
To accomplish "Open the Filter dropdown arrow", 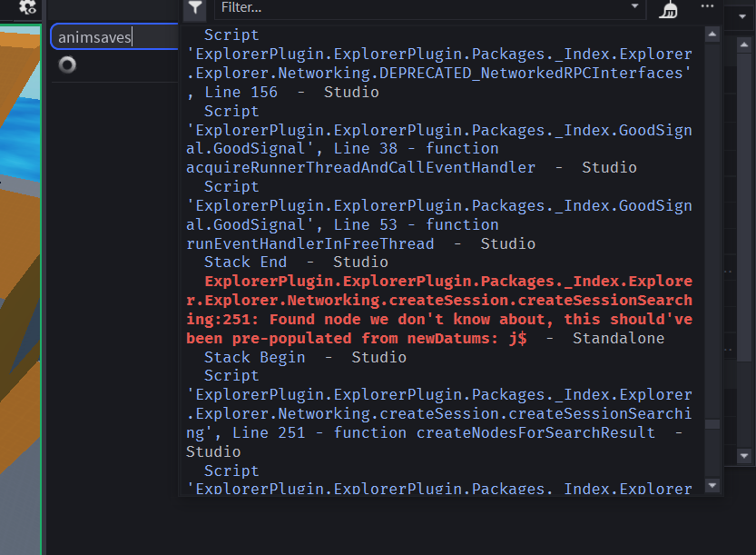I will (635, 6).
